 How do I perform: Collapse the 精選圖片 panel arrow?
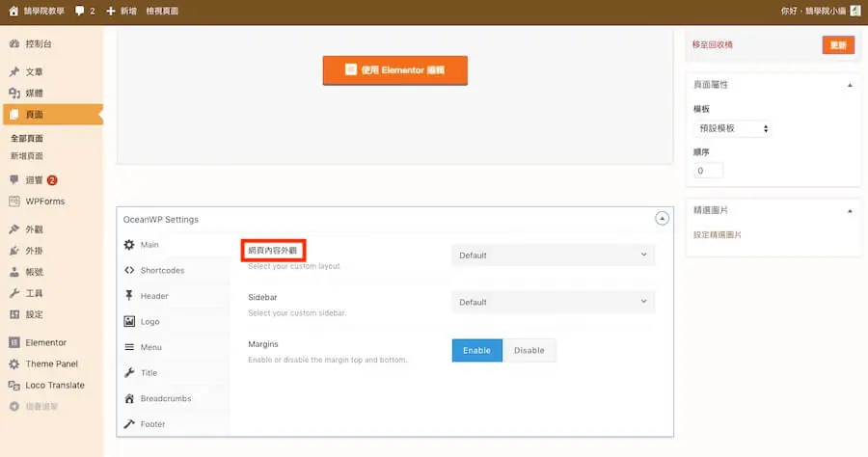[x=850, y=211]
